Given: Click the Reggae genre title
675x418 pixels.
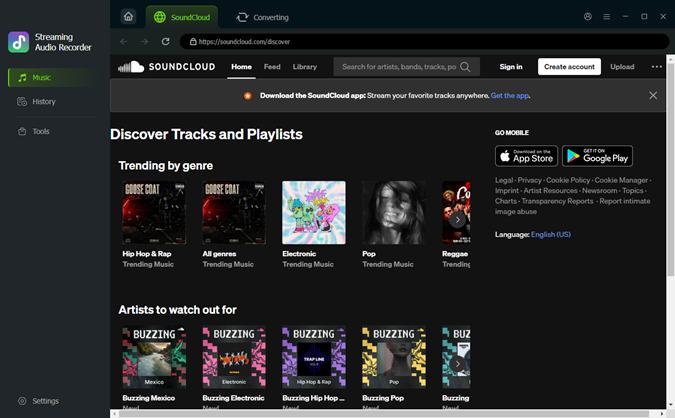Looking at the screenshot, I should click(x=455, y=254).
